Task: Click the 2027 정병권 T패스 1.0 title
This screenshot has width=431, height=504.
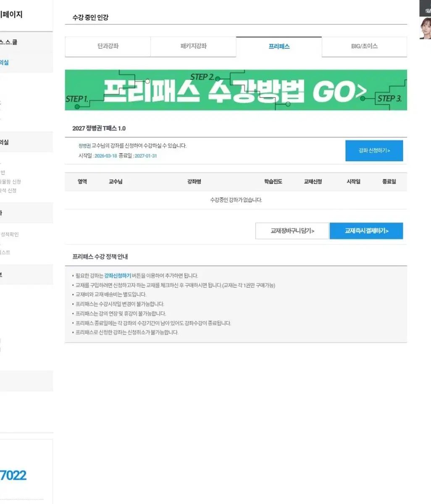Action: (99, 128)
